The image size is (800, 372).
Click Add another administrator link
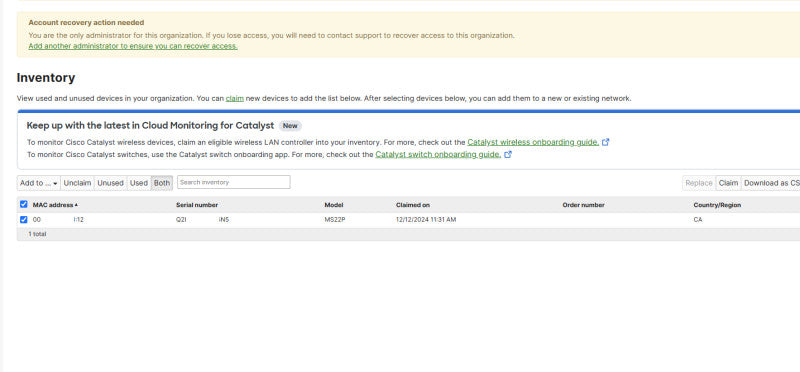click(133, 46)
